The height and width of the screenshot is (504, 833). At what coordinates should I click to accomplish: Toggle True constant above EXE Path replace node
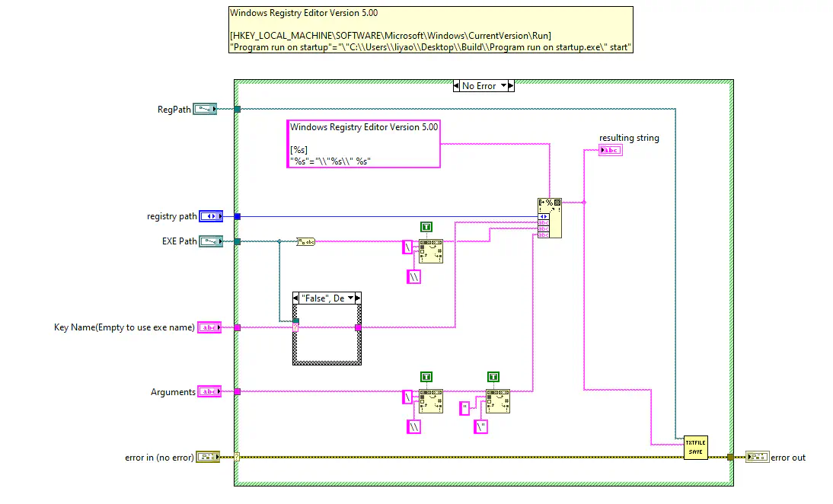coord(426,227)
